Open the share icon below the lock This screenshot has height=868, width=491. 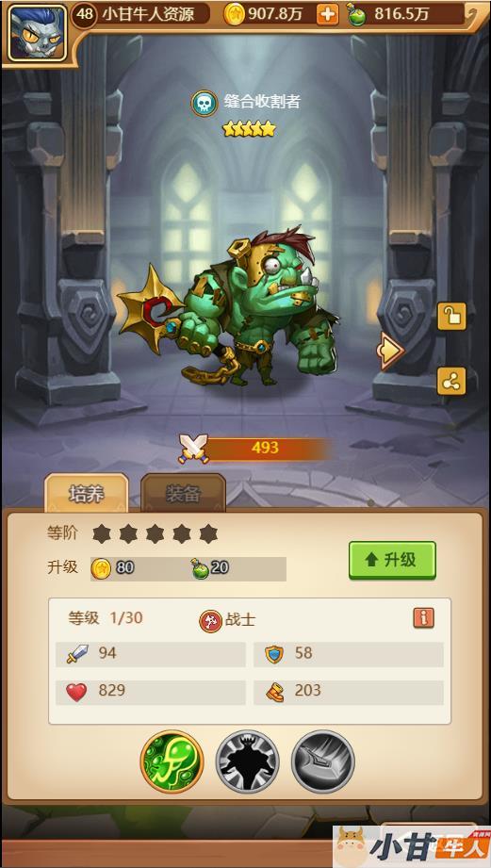tap(451, 381)
